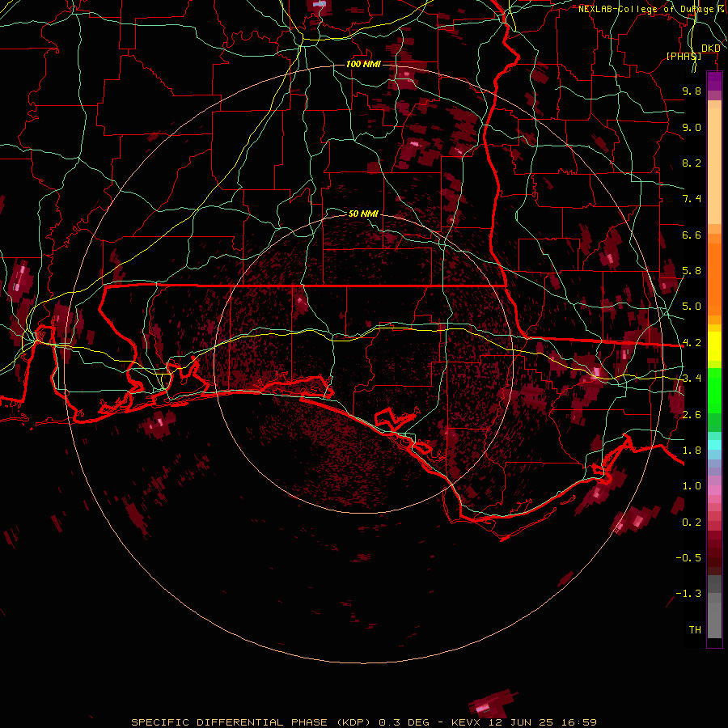
Task: Click the 100 NMI range ring label
Action: (363, 64)
